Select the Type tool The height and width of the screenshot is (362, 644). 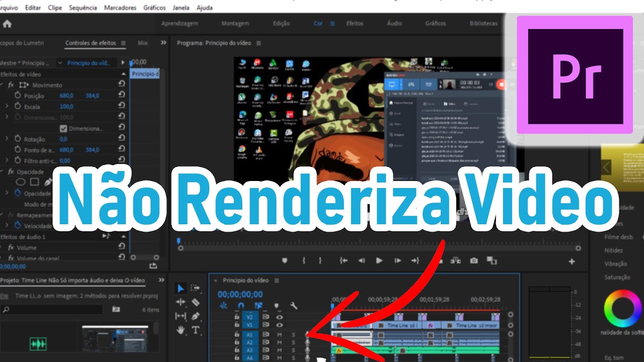point(196,330)
